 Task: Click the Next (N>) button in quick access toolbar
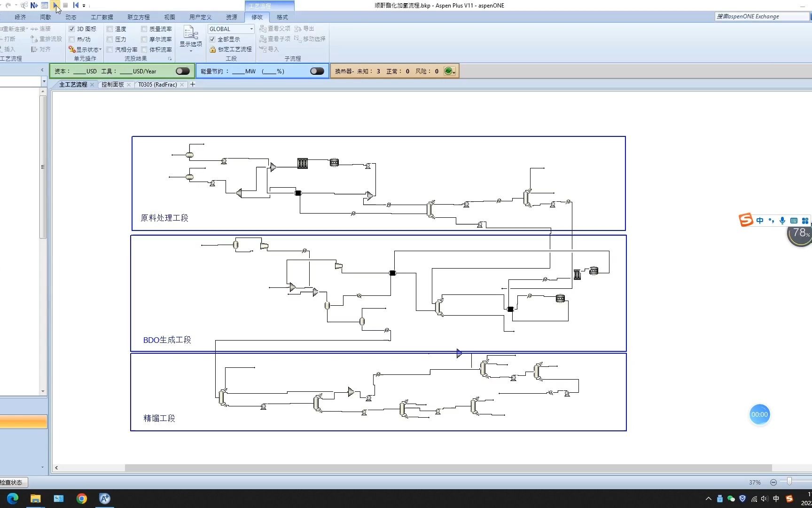click(x=34, y=5)
